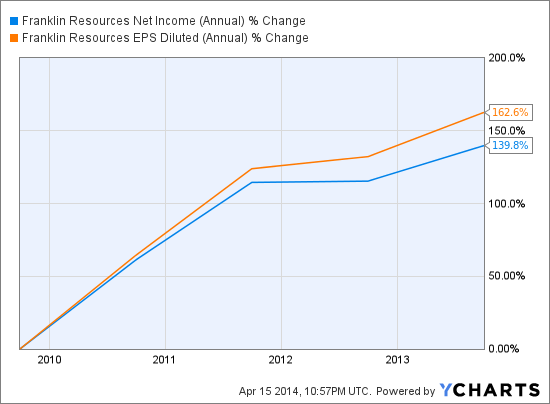Click the 50.00% axis label

[x=507, y=276]
